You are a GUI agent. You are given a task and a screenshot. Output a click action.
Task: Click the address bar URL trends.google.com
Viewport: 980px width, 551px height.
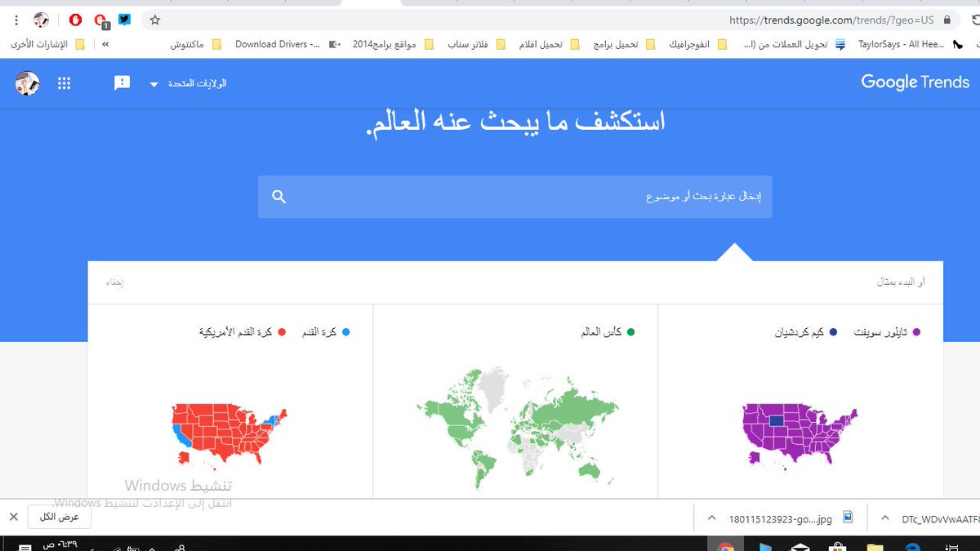pyautogui.click(x=831, y=20)
